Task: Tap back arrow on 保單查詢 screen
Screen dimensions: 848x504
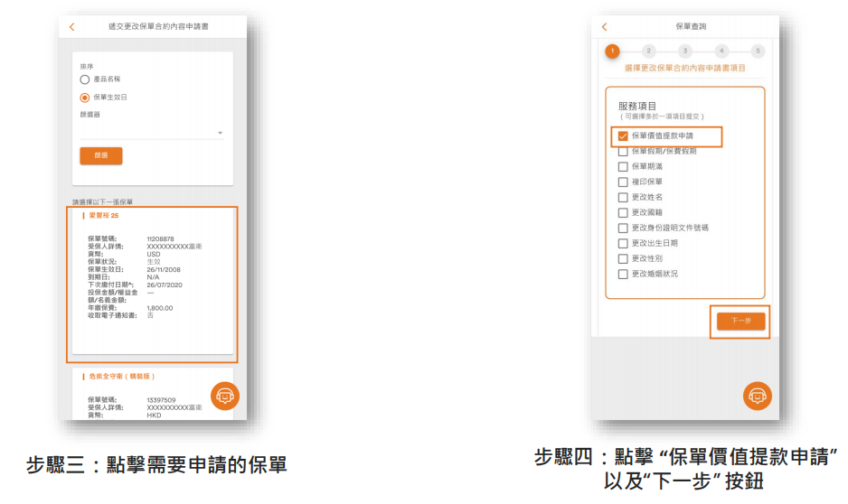Action: click(x=604, y=27)
